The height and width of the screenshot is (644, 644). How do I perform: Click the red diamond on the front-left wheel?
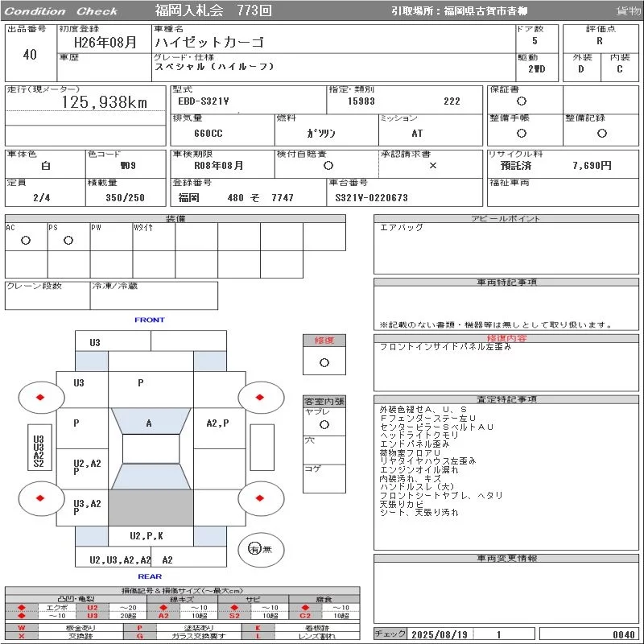40,397
